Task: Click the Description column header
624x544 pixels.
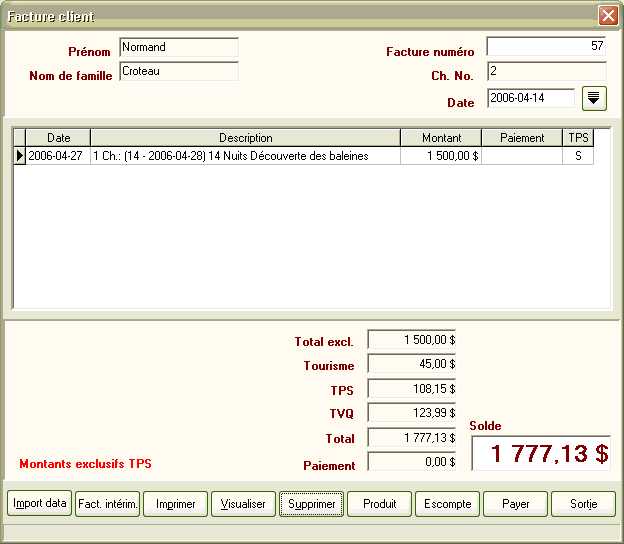Action: tap(245, 138)
